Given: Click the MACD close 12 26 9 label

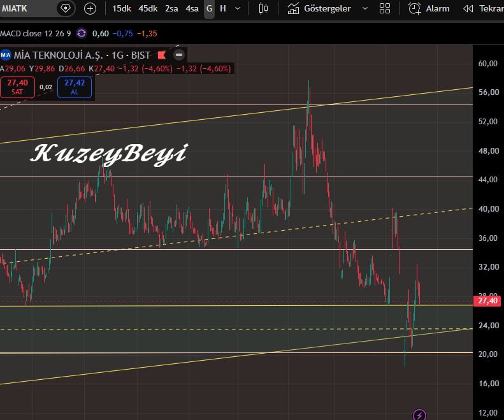Looking at the screenshot, I should (35, 33).
